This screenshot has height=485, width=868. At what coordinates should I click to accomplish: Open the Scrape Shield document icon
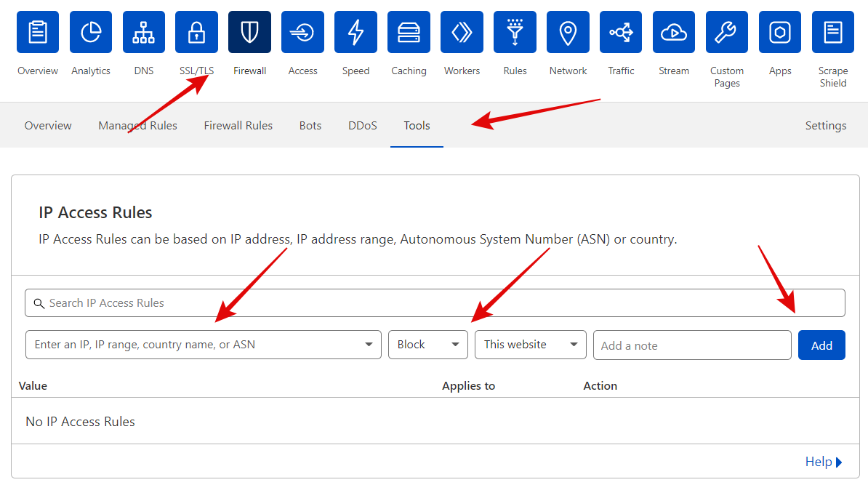[833, 32]
